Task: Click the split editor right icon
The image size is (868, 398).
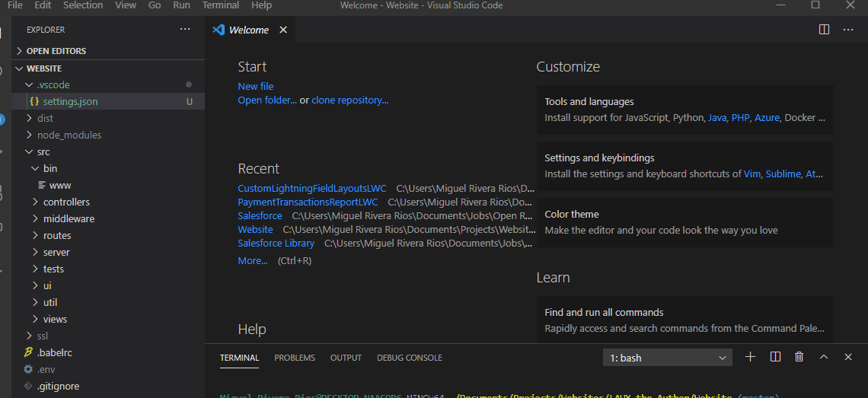Action: 824,30
